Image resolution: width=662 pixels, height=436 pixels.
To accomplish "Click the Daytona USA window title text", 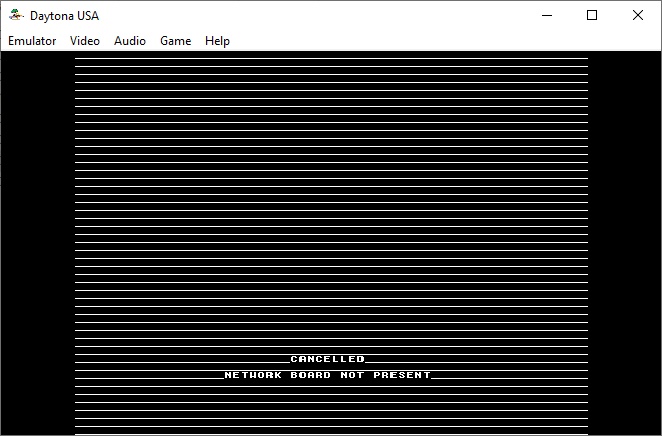I will click(64, 16).
